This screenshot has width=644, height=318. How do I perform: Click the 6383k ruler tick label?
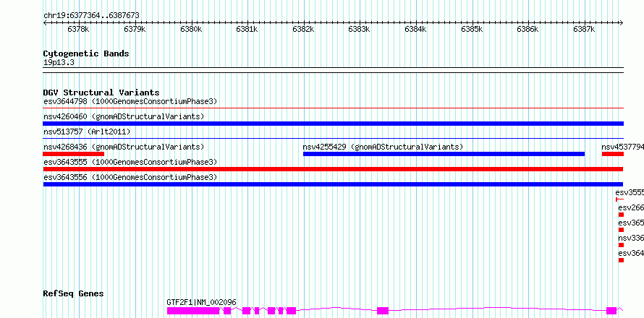359,30
